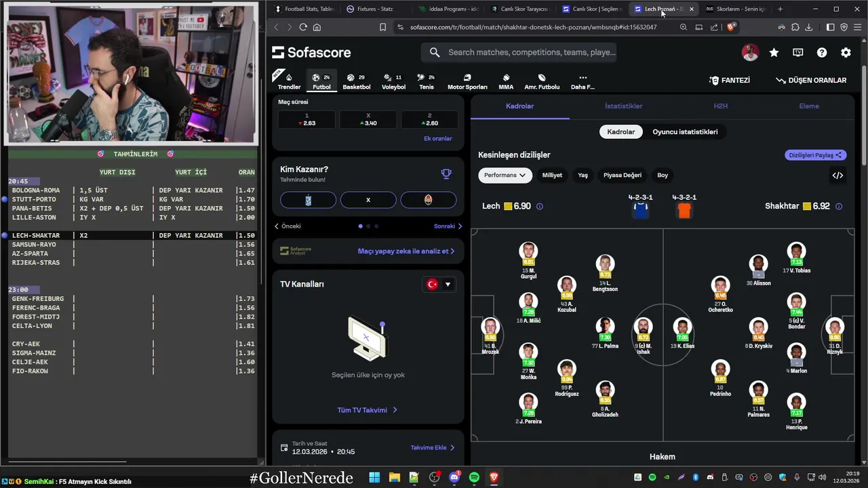Switch to iddaa Programı browser tab
Viewport: 868px width, 488px height.
coord(448,9)
